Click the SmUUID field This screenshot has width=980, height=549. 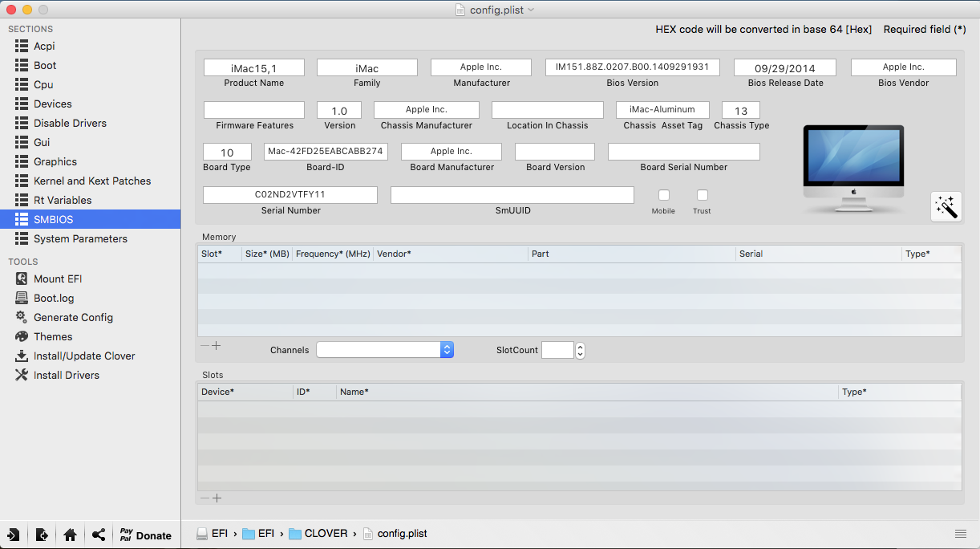512,195
